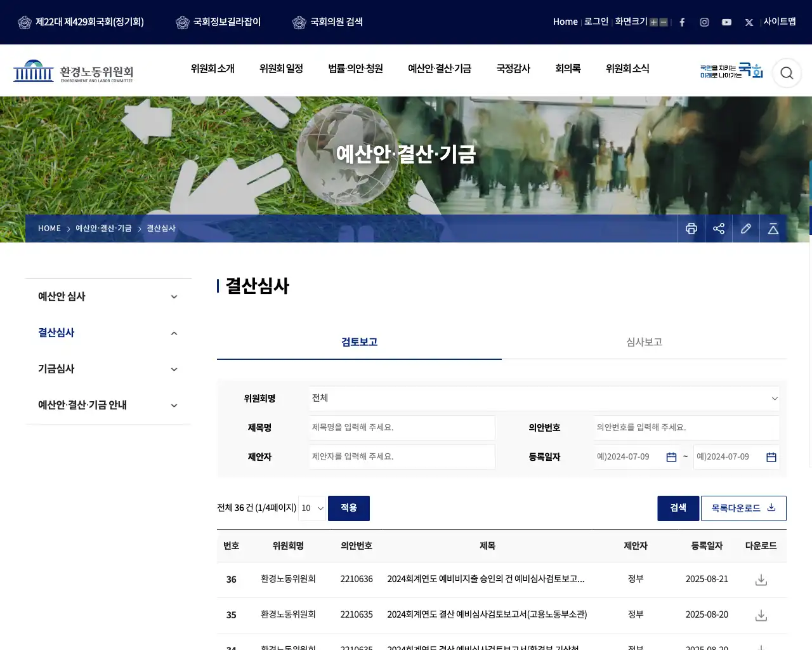Click the share icon in breadcrumb bar
Image resolution: width=812 pixels, height=650 pixels.
pyautogui.click(x=719, y=229)
